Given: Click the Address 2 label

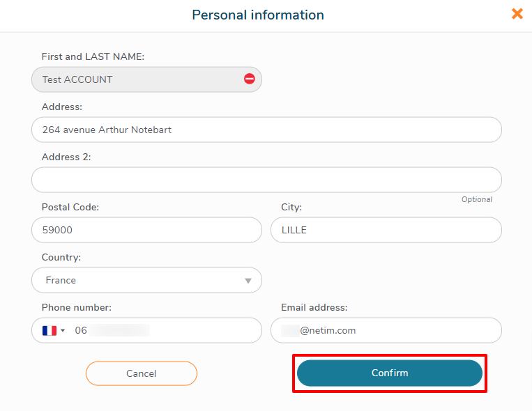Looking at the screenshot, I should tap(66, 157).
